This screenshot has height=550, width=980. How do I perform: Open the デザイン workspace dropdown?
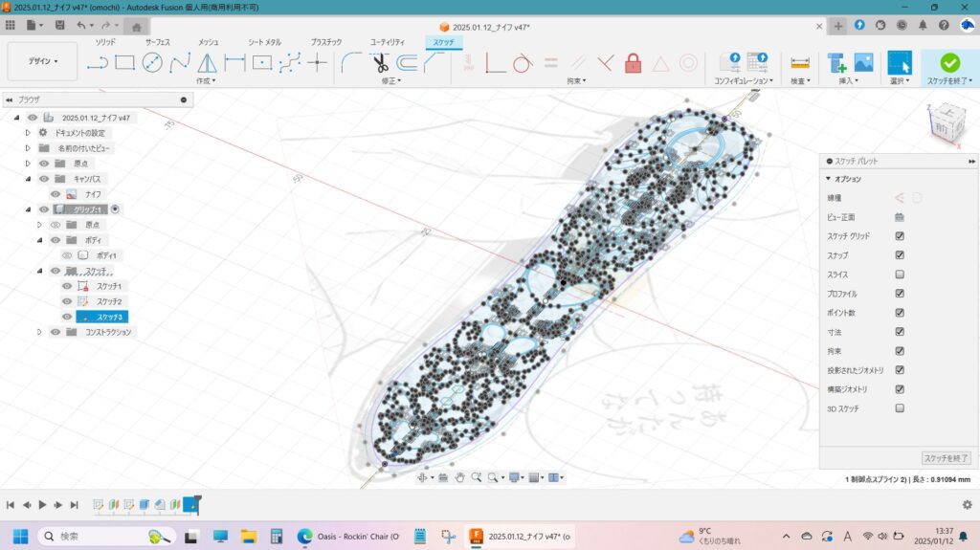[42, 61]
